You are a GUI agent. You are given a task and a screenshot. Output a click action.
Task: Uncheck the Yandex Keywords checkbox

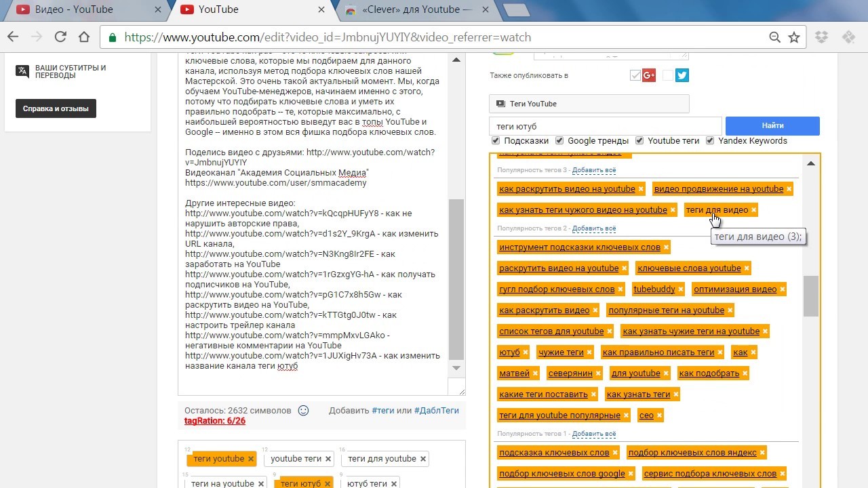point(710,141)
